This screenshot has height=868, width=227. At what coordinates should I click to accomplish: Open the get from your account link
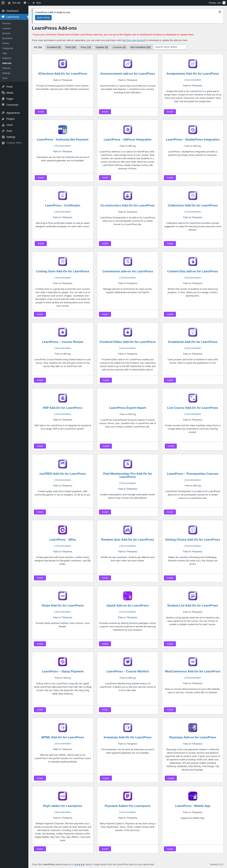[x=134, y=40]
